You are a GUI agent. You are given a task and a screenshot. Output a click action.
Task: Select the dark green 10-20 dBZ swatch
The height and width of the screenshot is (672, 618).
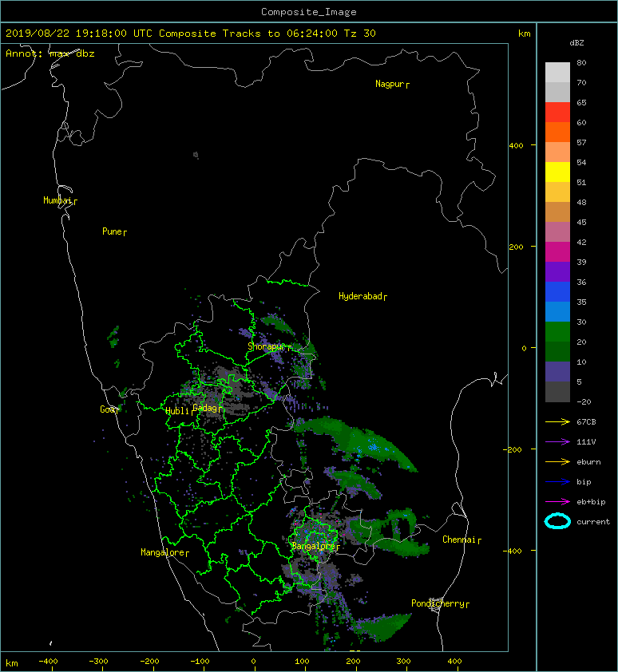pyautogui.click(x=557, y=351)
